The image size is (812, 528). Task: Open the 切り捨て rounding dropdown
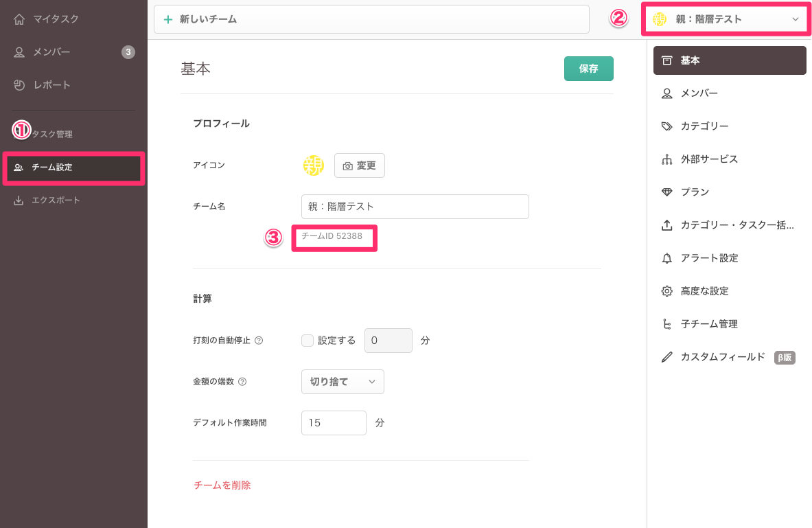click(x=343, y=382)
